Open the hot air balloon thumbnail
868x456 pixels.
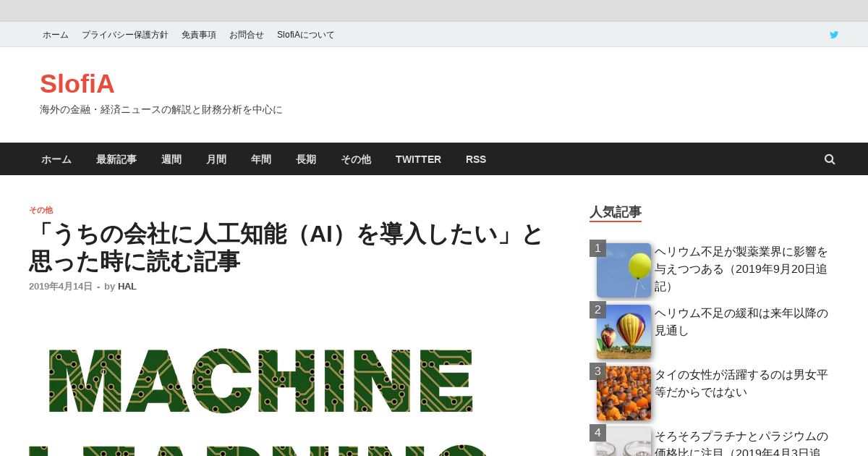[624, 332]
